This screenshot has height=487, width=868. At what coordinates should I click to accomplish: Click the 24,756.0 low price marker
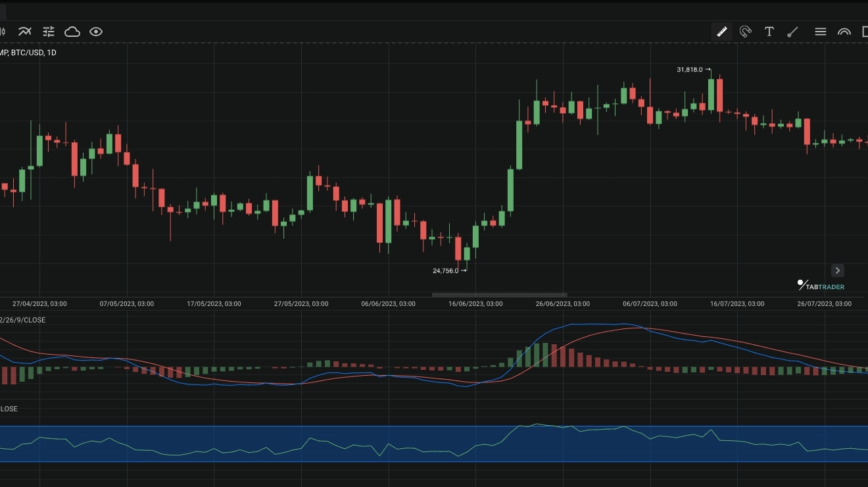click(x=446, y=270)
